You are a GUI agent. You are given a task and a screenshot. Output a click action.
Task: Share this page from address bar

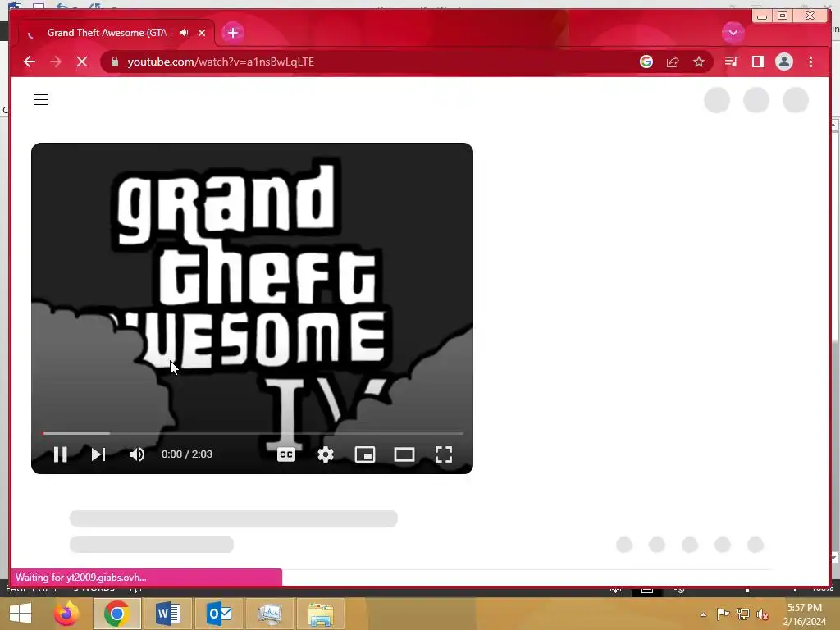[673, 62]
